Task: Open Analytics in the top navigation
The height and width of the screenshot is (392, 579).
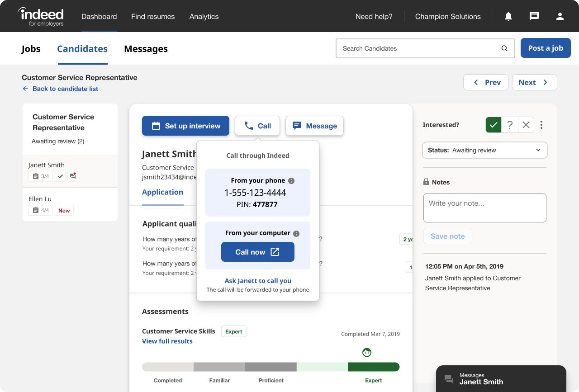Action: (204, 16)
